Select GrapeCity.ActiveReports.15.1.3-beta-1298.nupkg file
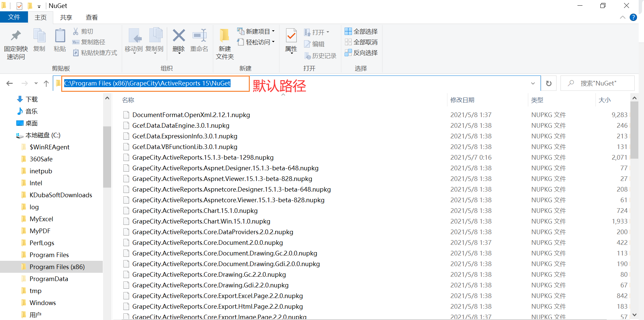The image size is (644, 320). pos(203,157)
